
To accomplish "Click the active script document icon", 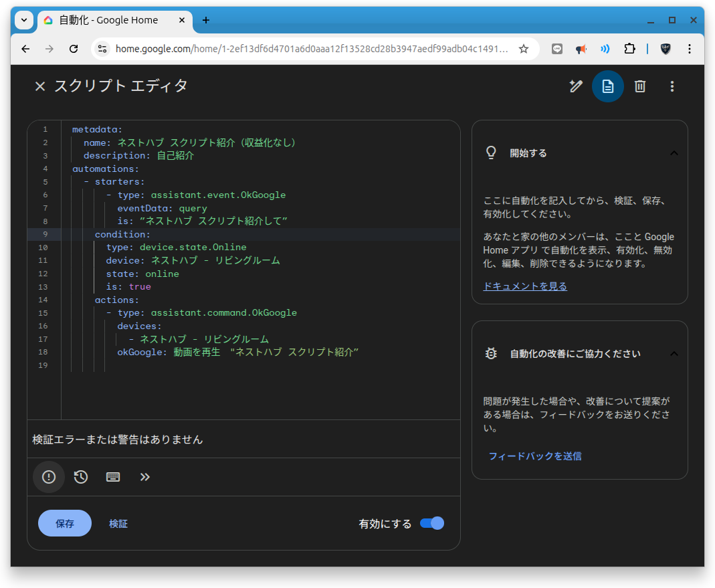I will click(x=607, y=86).
